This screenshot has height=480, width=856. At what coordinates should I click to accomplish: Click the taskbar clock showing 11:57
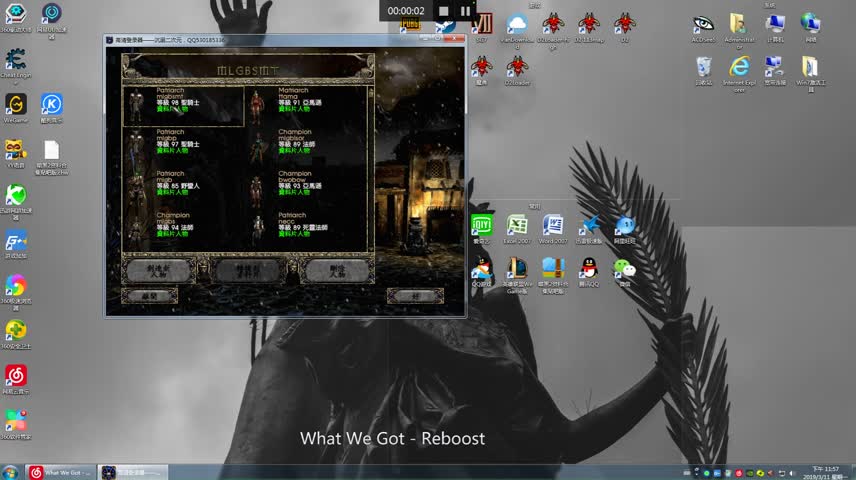click(825, 472)
